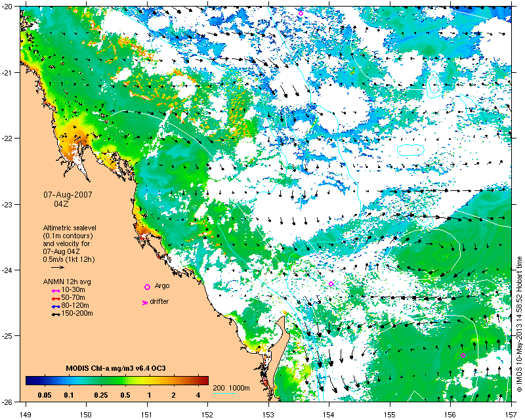Click the 'MODIS Chl-a mg/m3 v6.4 OC3' title
Screen dimensions: 525x420
click(x=116, y=368)
